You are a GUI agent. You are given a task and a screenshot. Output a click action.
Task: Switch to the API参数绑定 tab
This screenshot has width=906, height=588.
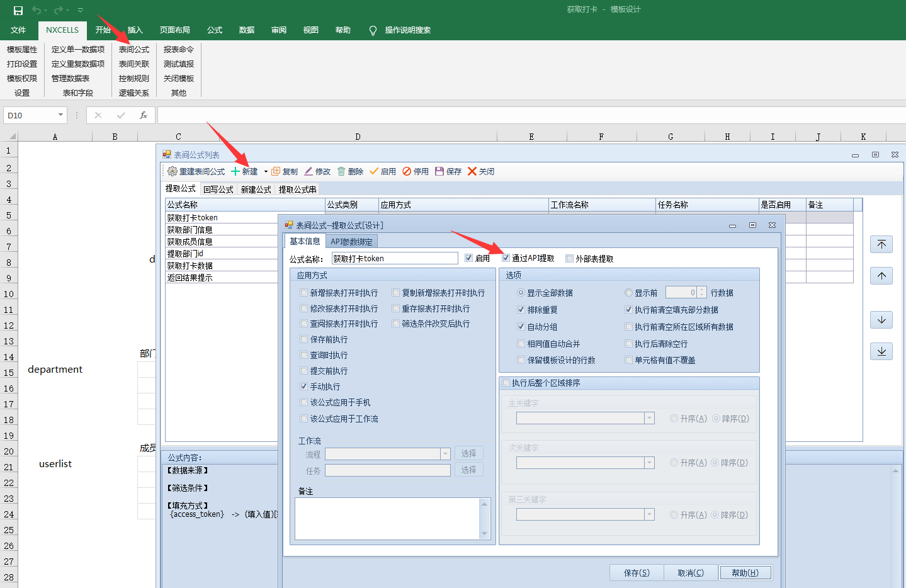(x=351, y=242)
